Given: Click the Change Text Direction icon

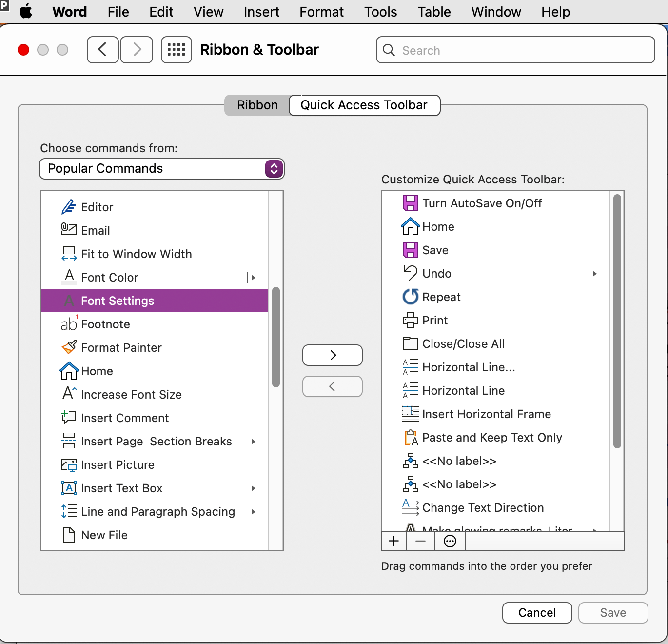Looking at the screenshot, I should click(x=410, y=507).
